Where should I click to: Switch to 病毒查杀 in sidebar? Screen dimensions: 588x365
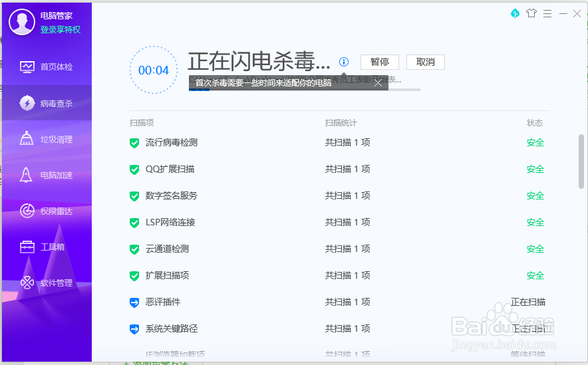(x=47, y=103)
